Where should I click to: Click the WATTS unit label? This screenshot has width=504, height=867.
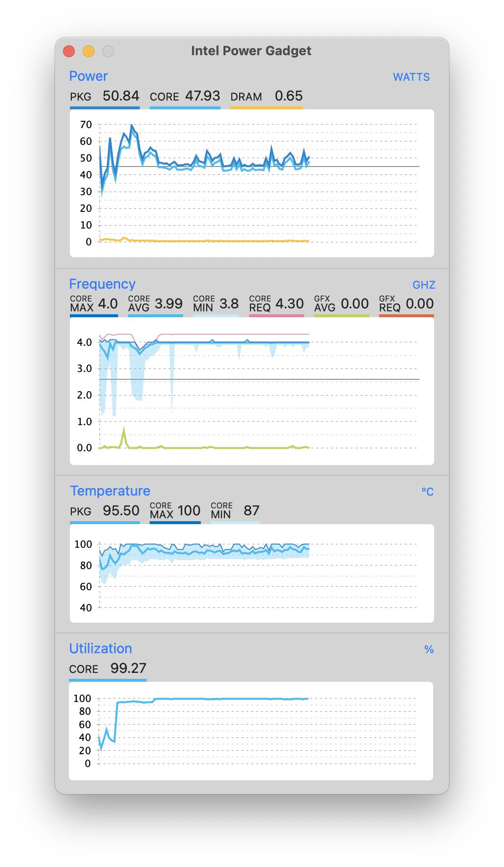click(x=411, y=77)
